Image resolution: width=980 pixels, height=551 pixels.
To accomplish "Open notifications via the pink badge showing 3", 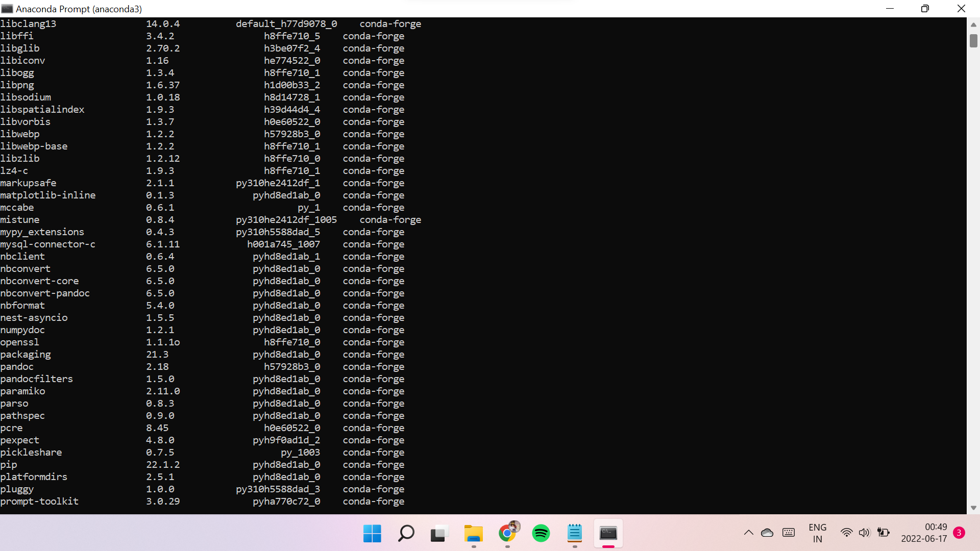I will 959,533.
